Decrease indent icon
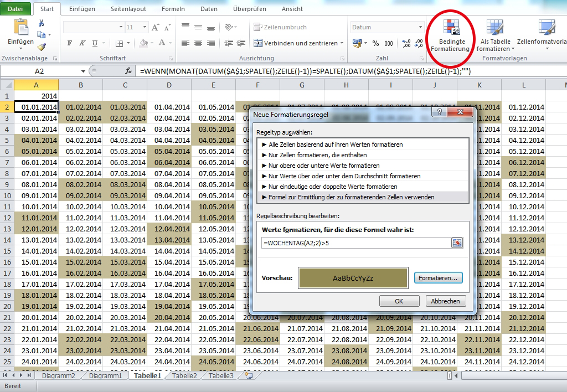The image size is (567, 392). pyautogui.click(x=229, y=43)
